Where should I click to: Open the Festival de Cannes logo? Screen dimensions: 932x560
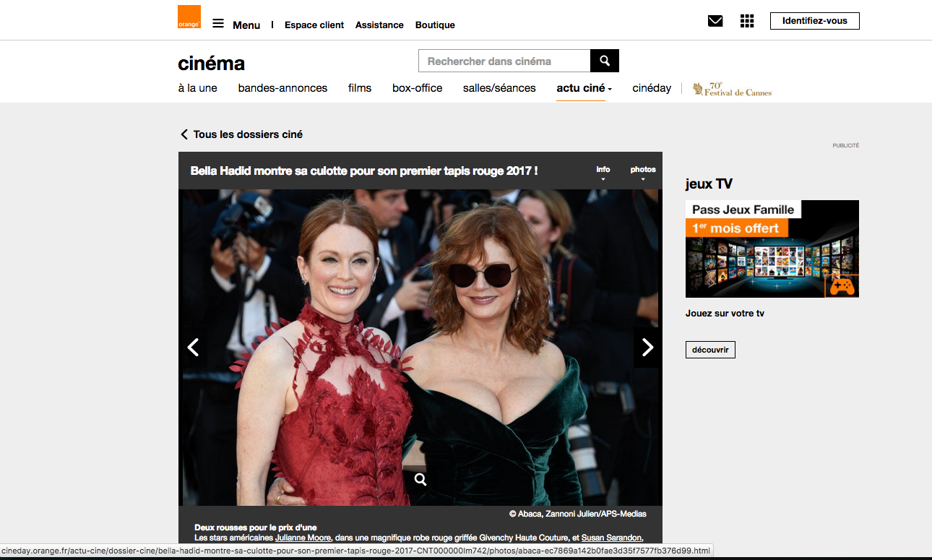click(x=732, y=89)
